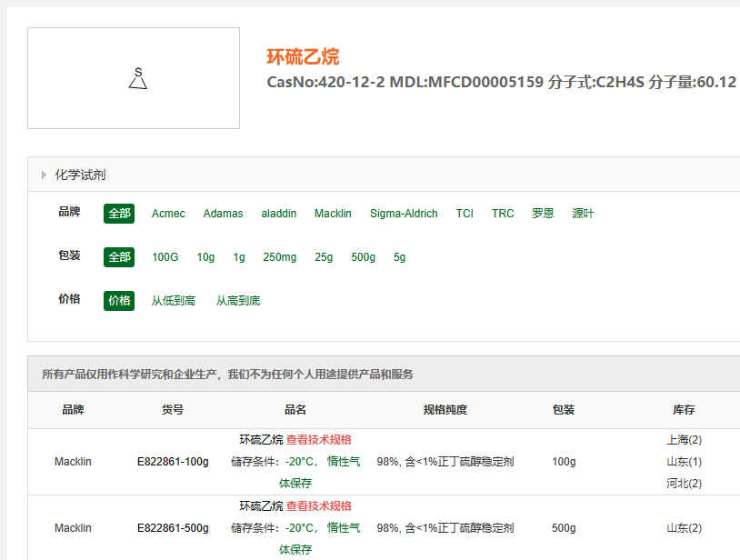This screenshot has width=740, height=560.
Task: Open 查看技术规格 for E822861-100g
Action: click(x=318, y=439)
